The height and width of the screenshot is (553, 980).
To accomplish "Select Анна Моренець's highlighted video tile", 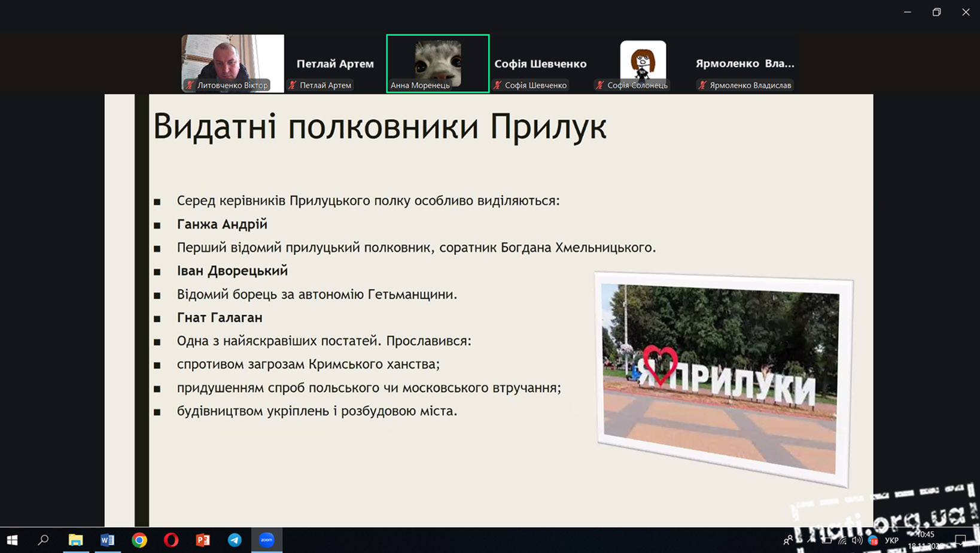I will click(437, 63).
